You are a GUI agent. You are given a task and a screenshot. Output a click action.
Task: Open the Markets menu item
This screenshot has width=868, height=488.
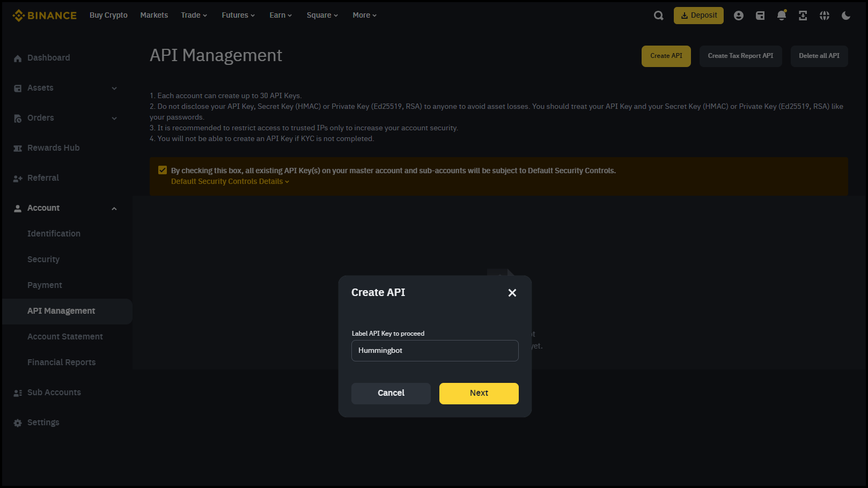154,16
